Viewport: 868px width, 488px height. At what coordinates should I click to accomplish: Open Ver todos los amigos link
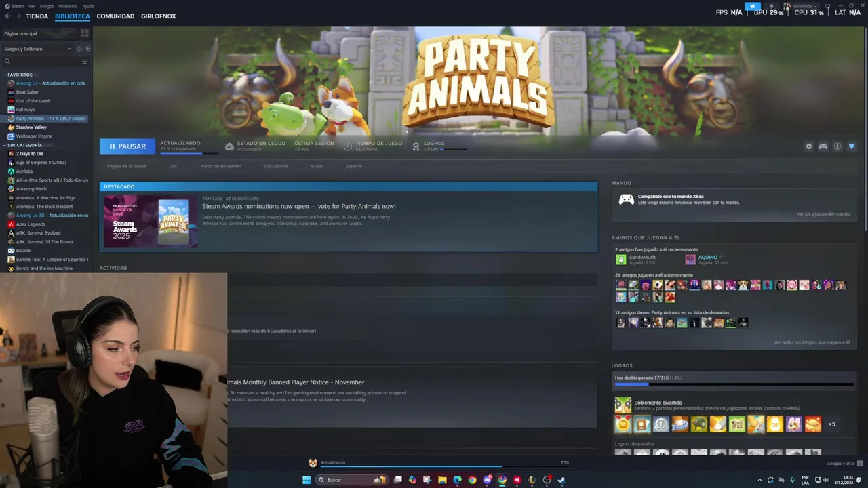pos(812,342)
